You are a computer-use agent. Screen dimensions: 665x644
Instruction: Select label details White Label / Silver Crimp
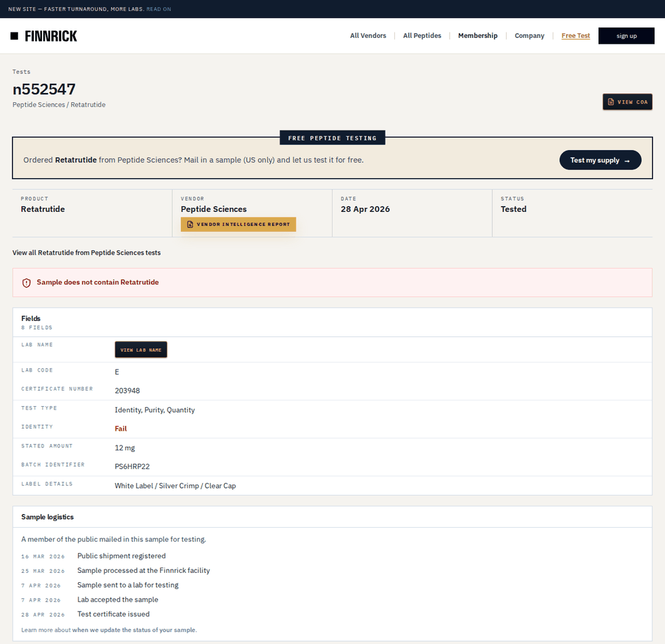175,486
